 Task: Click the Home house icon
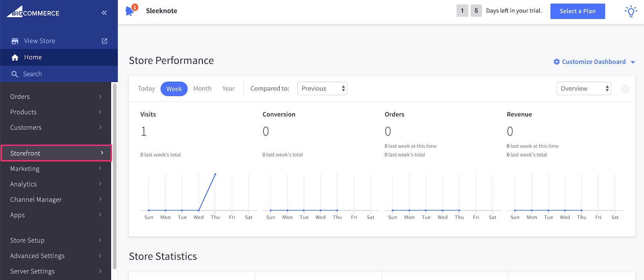tap(15, 58)
